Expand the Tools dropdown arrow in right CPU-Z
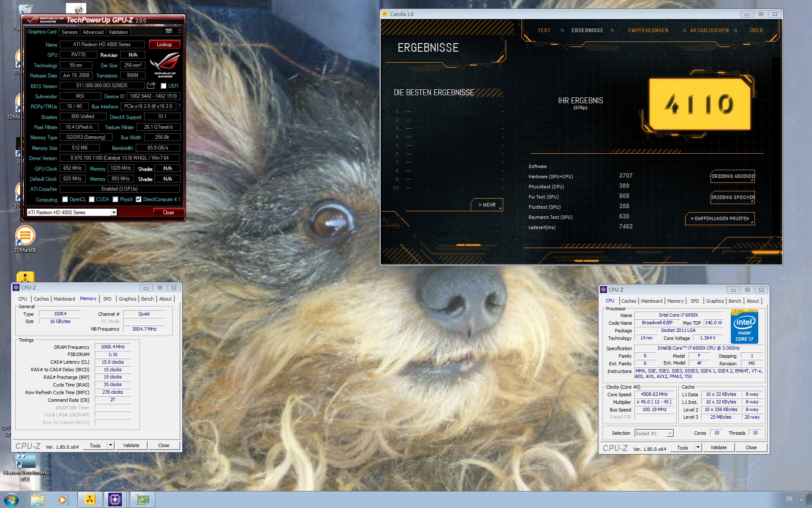The height and width of the screenshot is (508, 812). (698, 447)
